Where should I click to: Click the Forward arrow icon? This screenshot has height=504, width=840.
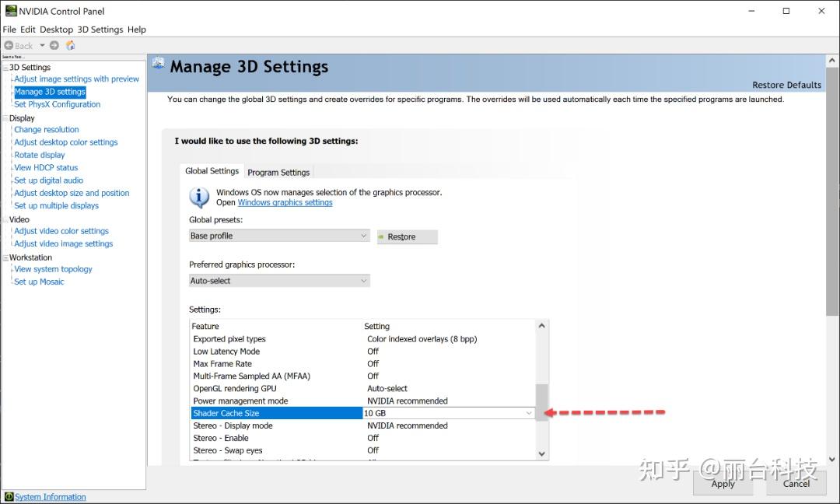pyautogui.click(x=54, y=45)
